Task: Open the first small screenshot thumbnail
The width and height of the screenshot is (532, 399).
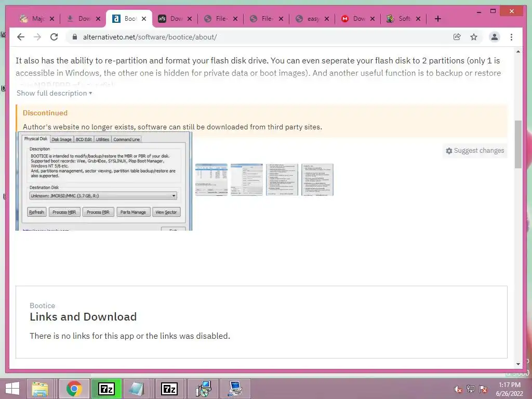Action: tap(211, 179)
